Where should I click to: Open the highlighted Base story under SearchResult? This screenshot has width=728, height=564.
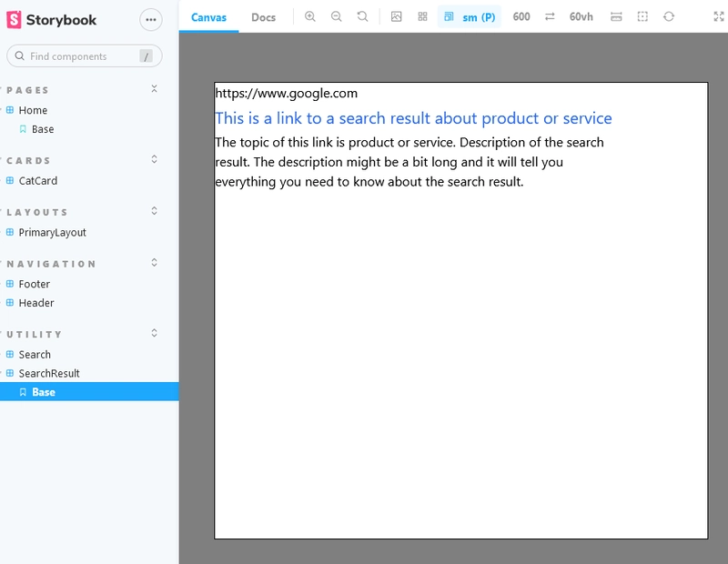click(x=89, y=392)
